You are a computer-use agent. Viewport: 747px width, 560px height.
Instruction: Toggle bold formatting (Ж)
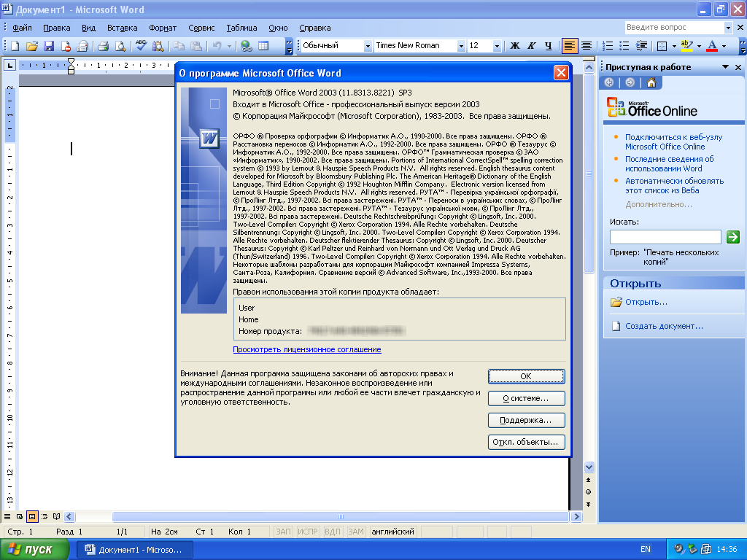[514, 46]
